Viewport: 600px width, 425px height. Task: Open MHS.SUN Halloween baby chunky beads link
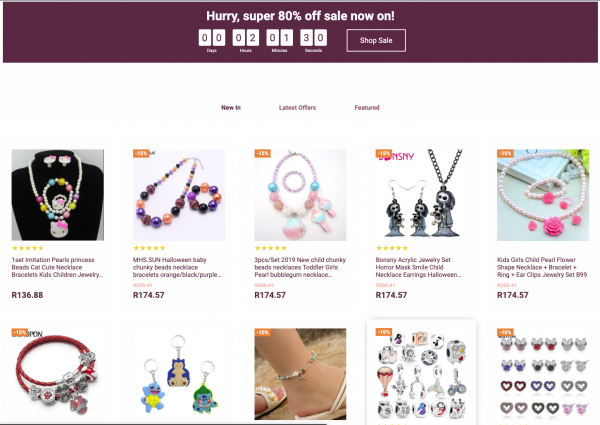[177, 267]
